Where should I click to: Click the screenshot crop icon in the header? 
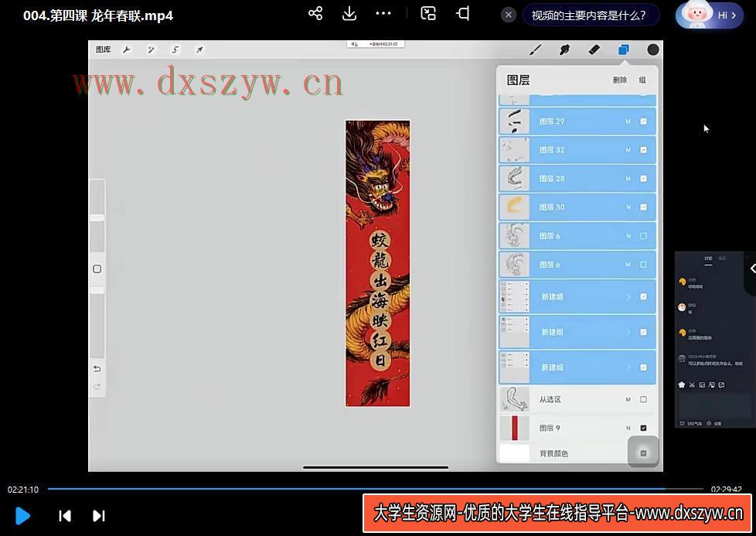(x=463, y=13)
